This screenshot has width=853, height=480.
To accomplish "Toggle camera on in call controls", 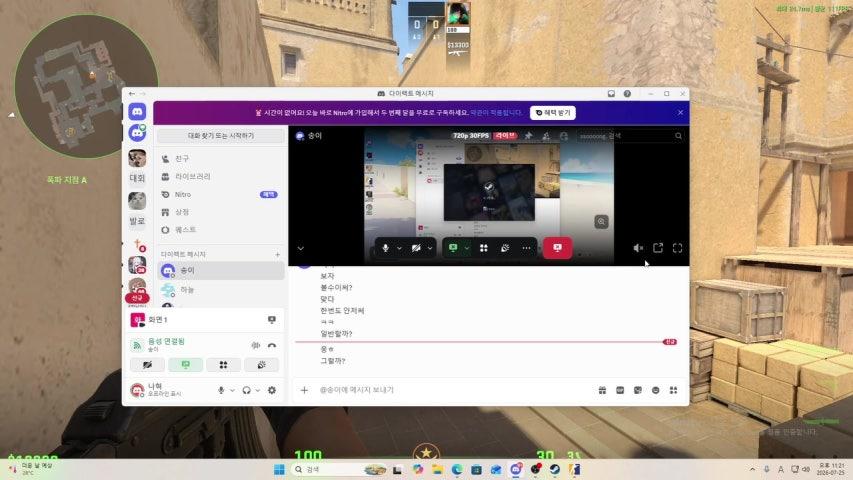I will (x=416, y=248).
